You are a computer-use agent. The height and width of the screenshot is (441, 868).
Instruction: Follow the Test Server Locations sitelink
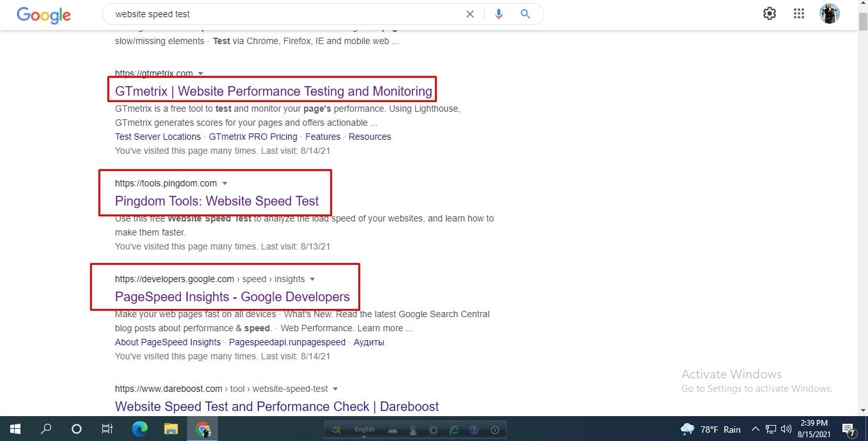[158, 137]
